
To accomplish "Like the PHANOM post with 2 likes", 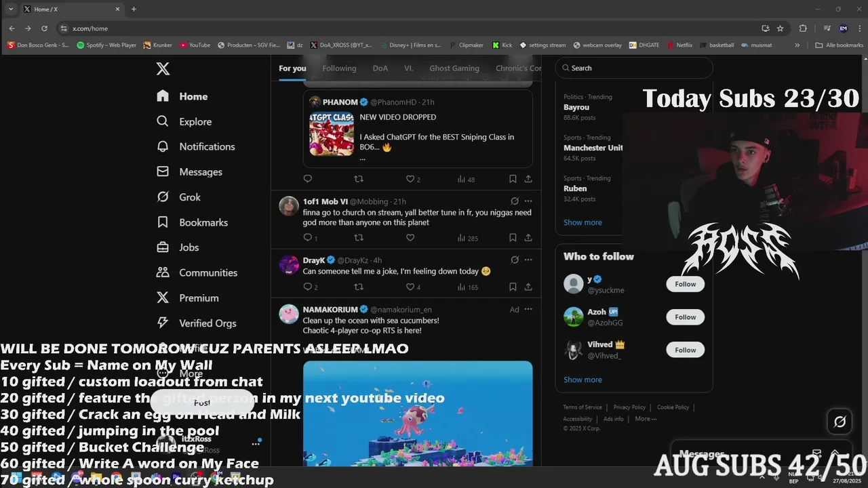I will (413, 179).
